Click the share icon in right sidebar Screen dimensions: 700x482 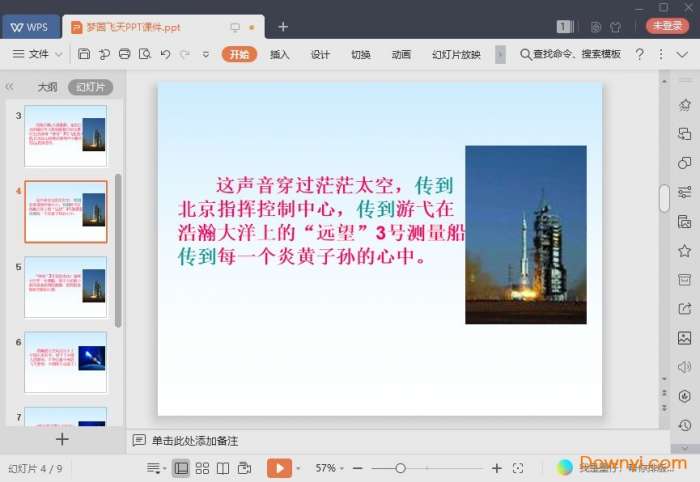tap(684, 309)
